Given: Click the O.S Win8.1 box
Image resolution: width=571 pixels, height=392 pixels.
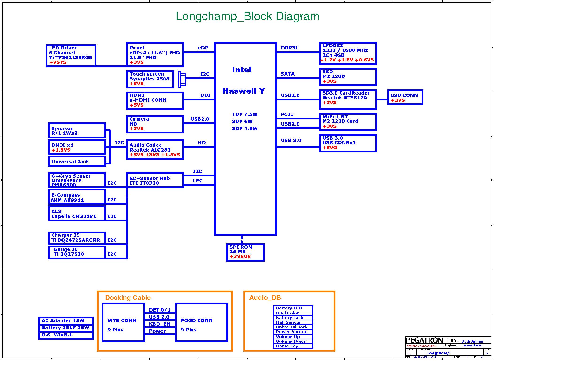Looking at the screenshot, I should 66,335.
